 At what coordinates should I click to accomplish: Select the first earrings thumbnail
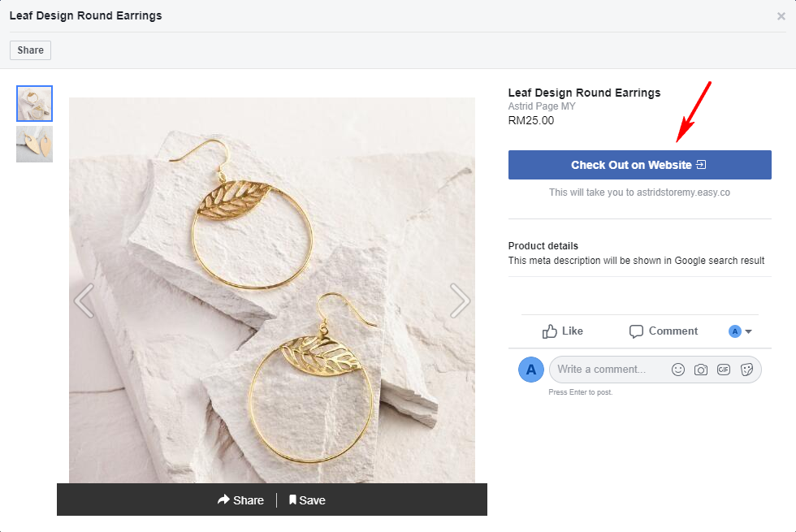34,104
